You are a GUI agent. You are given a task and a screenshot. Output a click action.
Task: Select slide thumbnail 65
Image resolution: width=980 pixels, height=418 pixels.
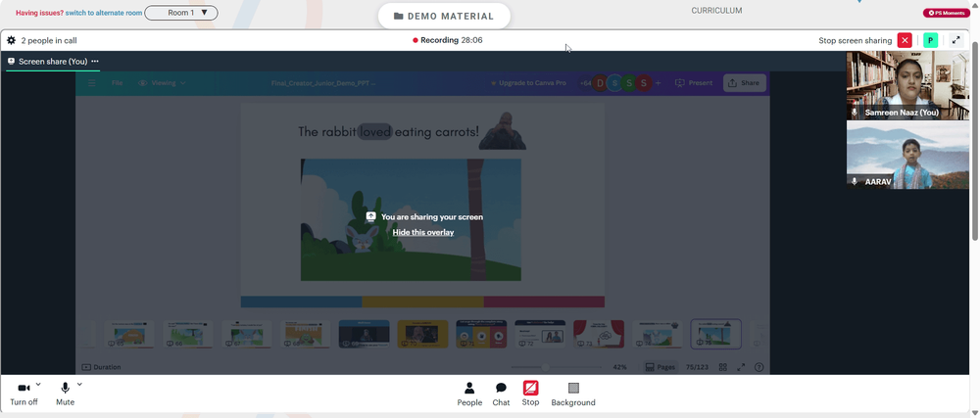[x=128, y=335]
